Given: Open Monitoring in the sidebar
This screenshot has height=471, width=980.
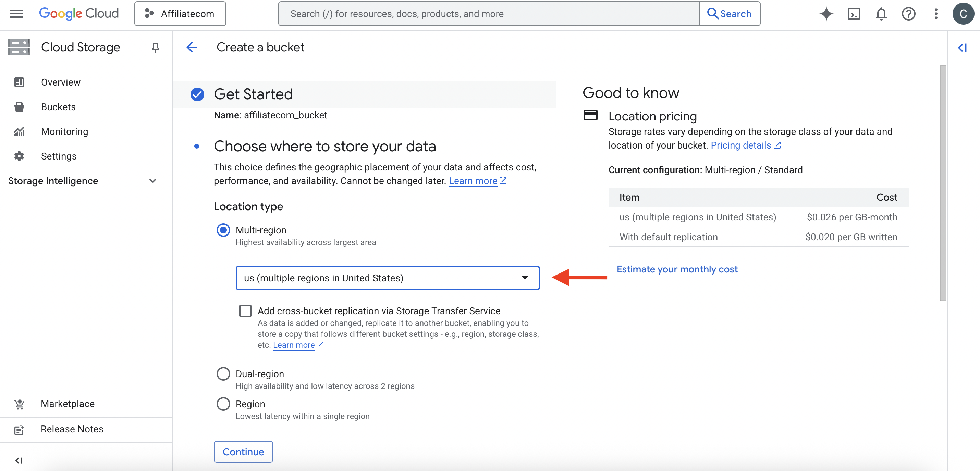Looking at the screenshot, I should pos(65,131).
